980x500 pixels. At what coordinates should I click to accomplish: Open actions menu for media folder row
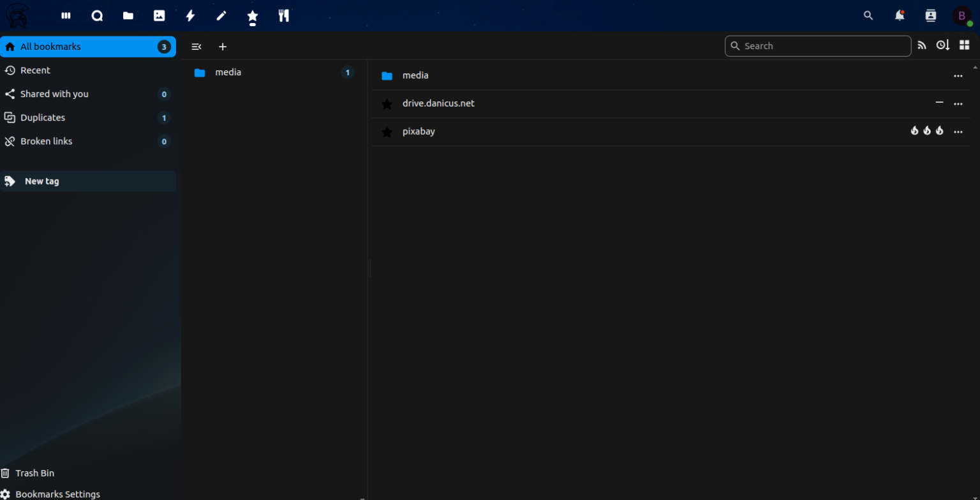pos(958,75)
